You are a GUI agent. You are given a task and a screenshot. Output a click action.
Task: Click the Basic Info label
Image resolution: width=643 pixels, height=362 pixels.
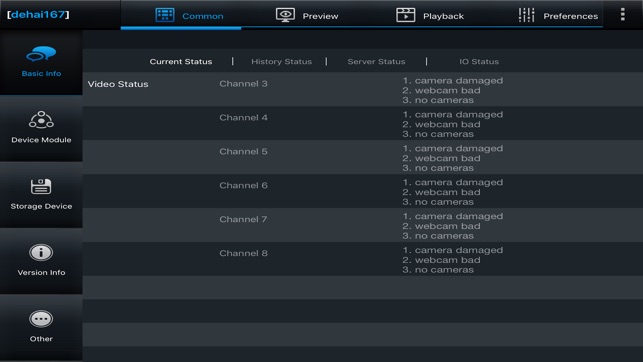(x=41, y=73)
